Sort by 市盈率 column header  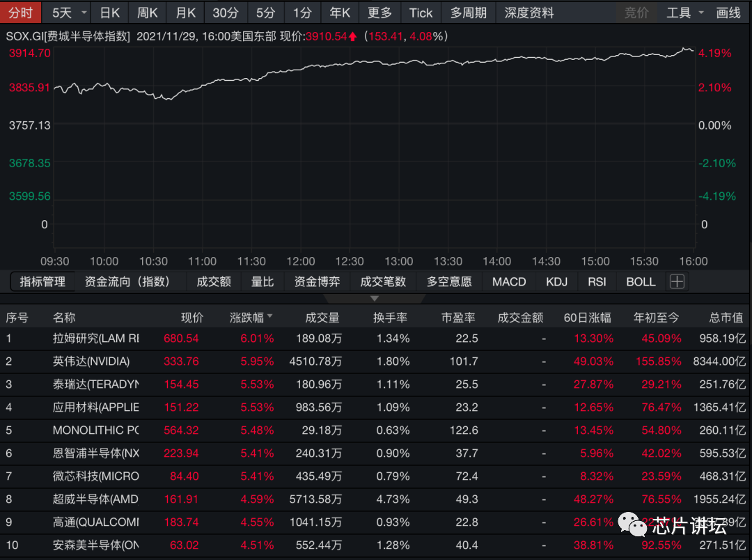[458, 317]
